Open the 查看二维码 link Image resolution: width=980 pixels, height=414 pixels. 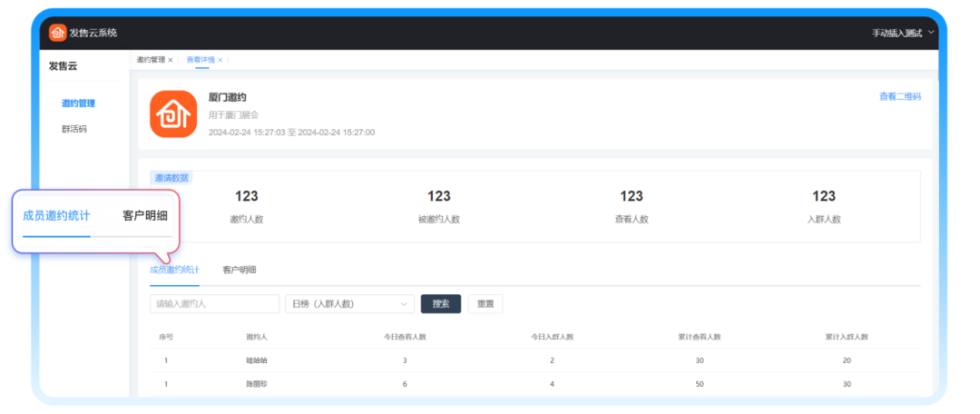pyautogui.click(x=899, y=96)
